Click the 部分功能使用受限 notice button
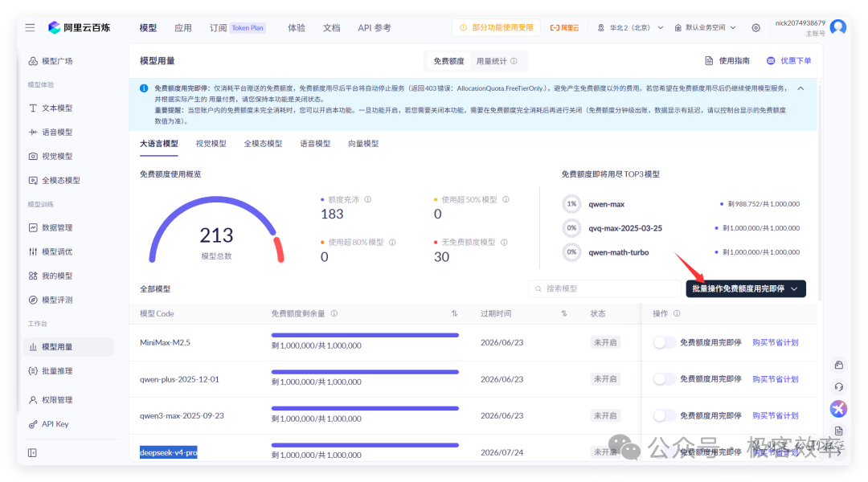Viewport: 868px width, 482px height. (x=496, y=27)
